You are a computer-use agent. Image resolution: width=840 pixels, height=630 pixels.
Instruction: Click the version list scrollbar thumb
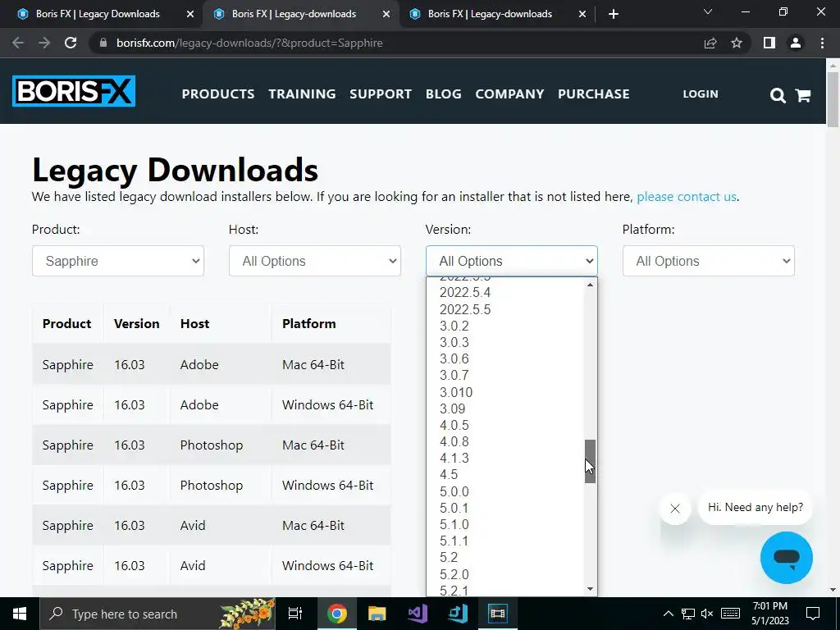(x=590, y=461)
